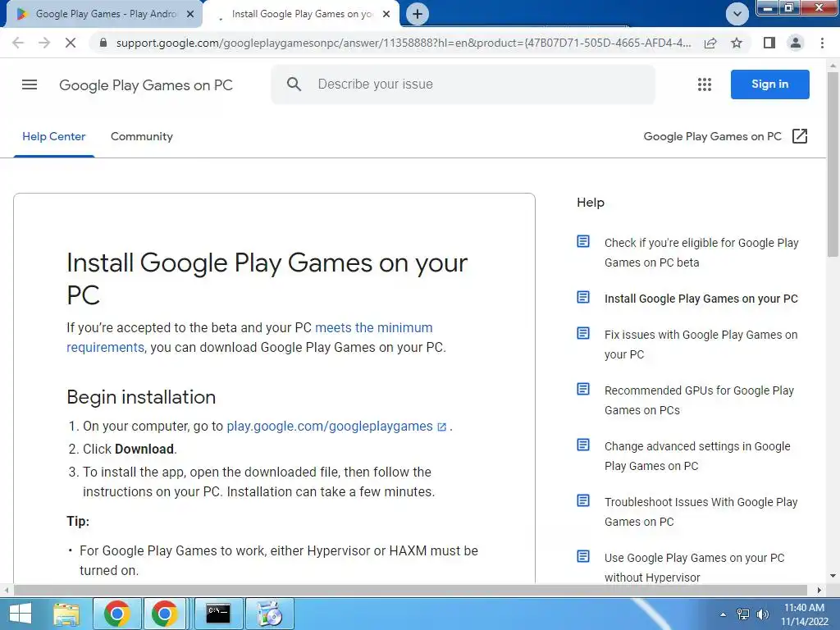Switch to the Google Play Games browser tab
This screenshot has height=630, width=840.
(x=104, y=14)
